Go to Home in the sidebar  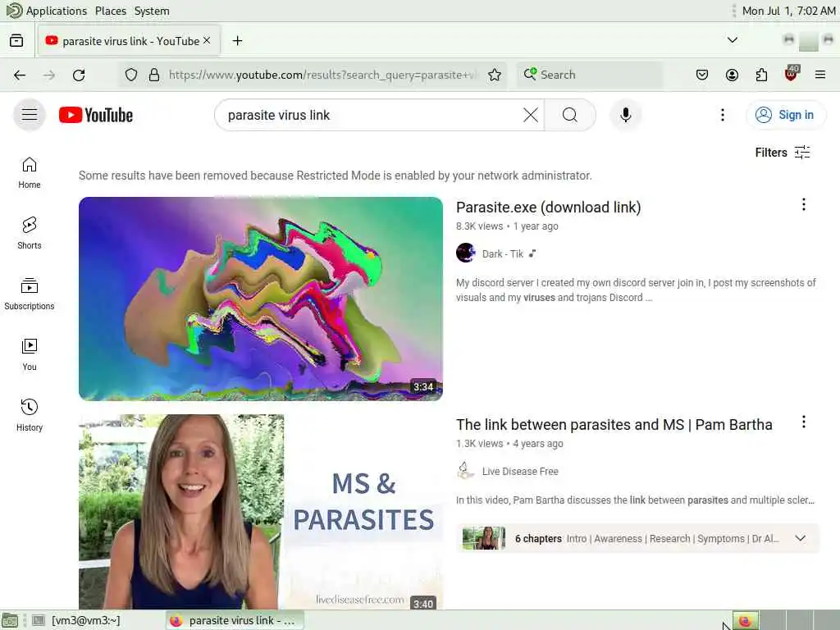click(x=30, y=173)
